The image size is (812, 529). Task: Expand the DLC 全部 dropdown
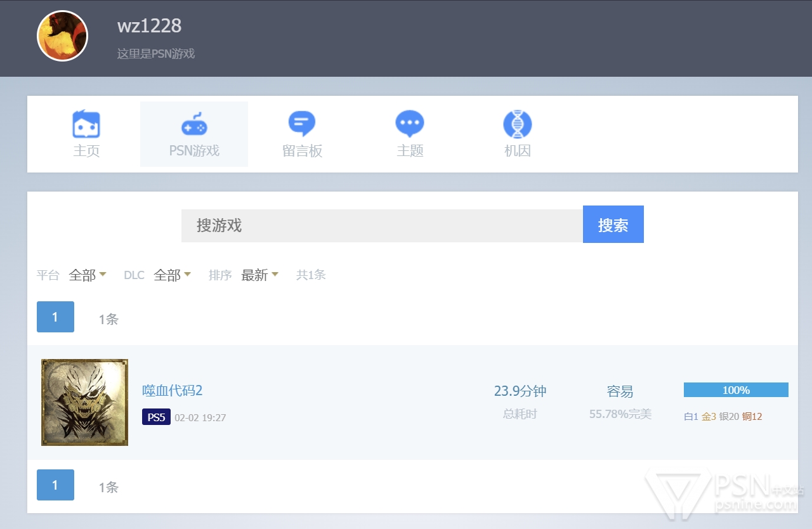click(172, 275)
